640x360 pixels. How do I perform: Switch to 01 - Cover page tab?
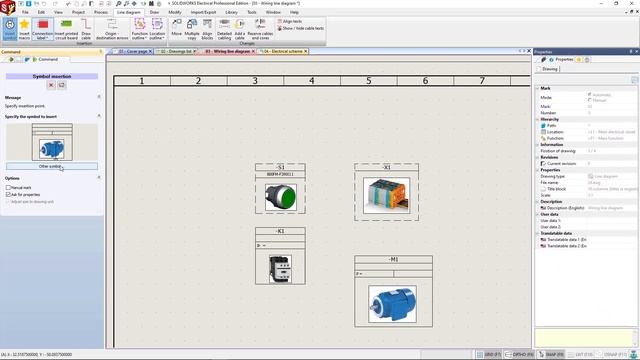click(x=133, y=51)
